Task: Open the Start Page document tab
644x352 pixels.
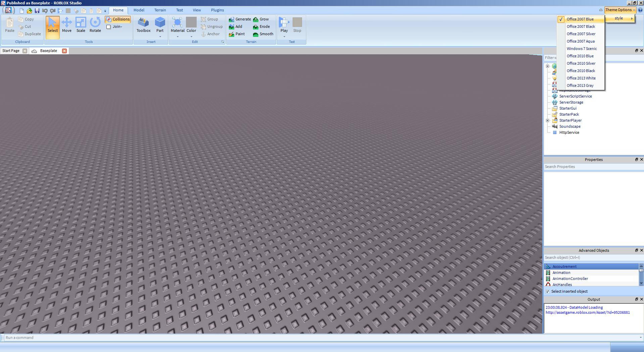Action: point(11,51)
